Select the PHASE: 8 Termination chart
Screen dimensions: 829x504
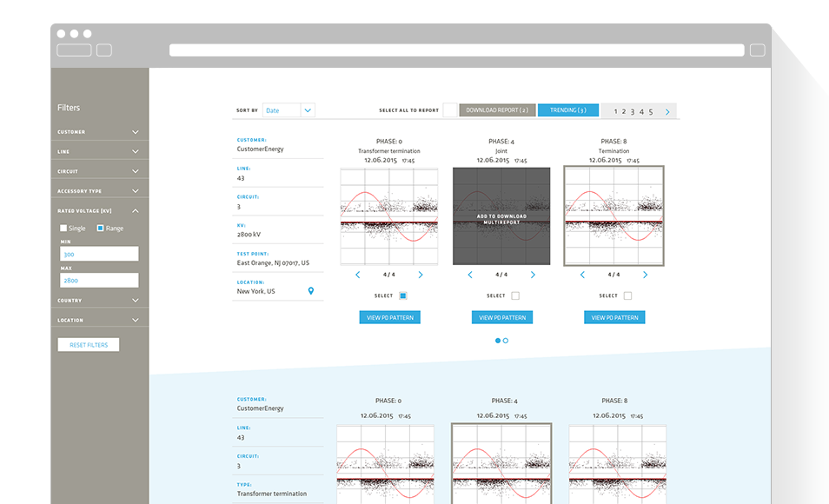tap(613, 216)
